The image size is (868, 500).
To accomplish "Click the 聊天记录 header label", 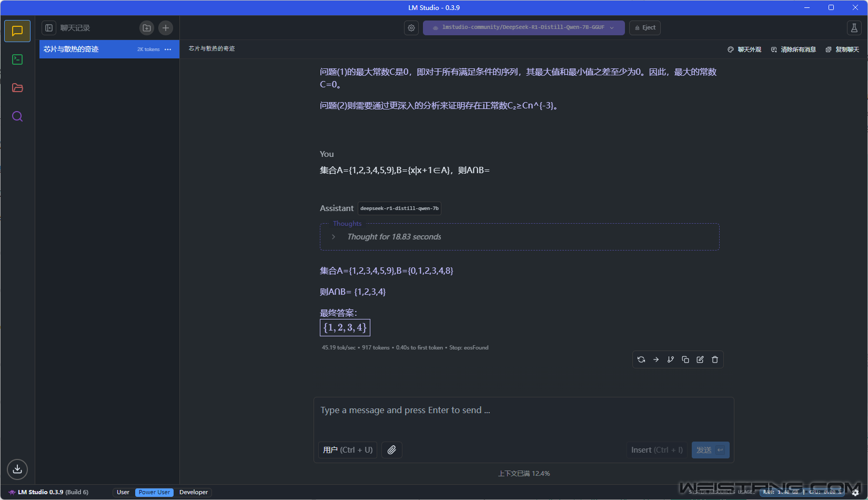I will click(x=75, y=28).
